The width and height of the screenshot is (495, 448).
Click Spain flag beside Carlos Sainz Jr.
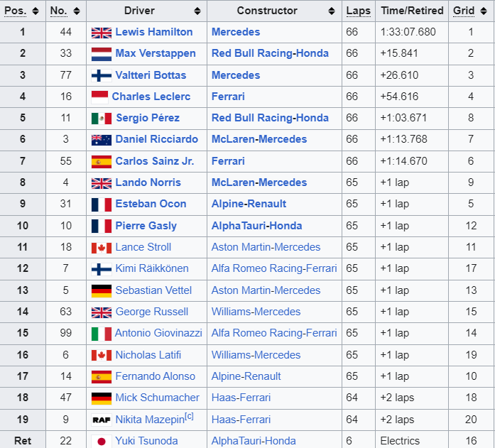click(x=102, y=162)
